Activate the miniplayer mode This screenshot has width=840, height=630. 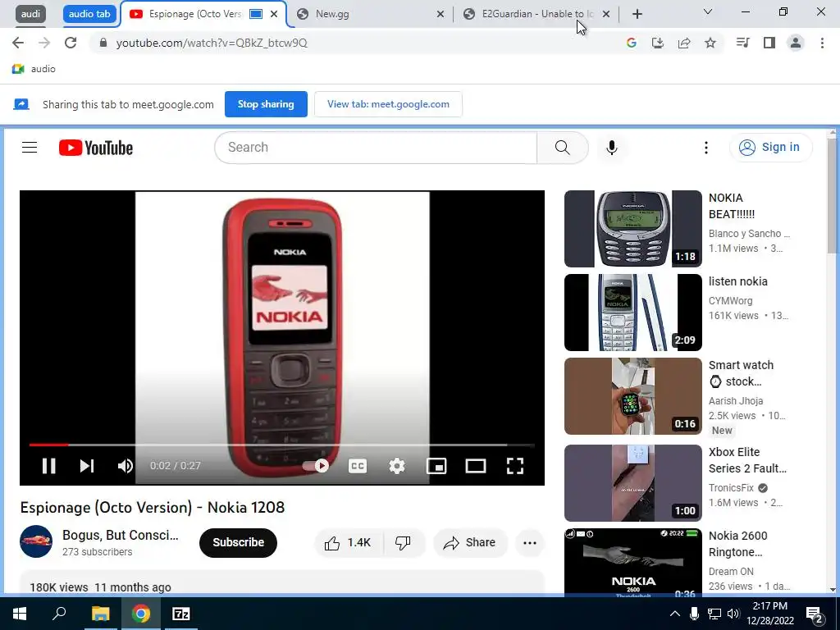(x=436, y=466)
